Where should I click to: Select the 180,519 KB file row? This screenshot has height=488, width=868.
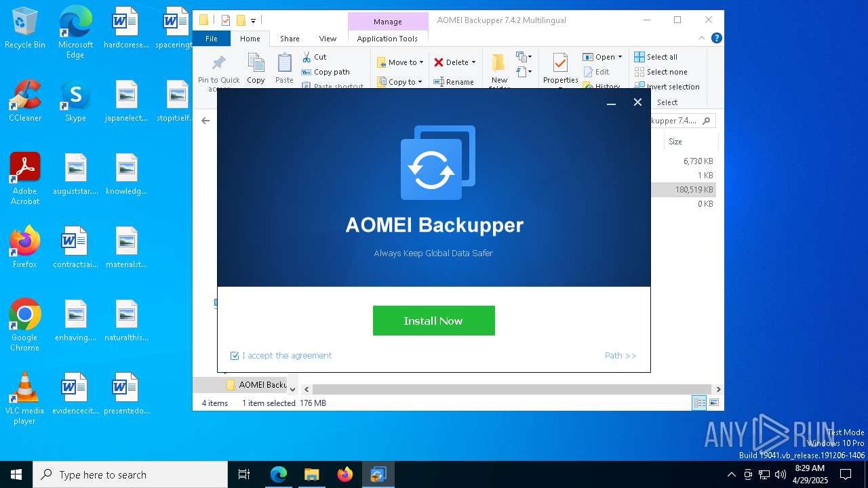tap(683, 190)
